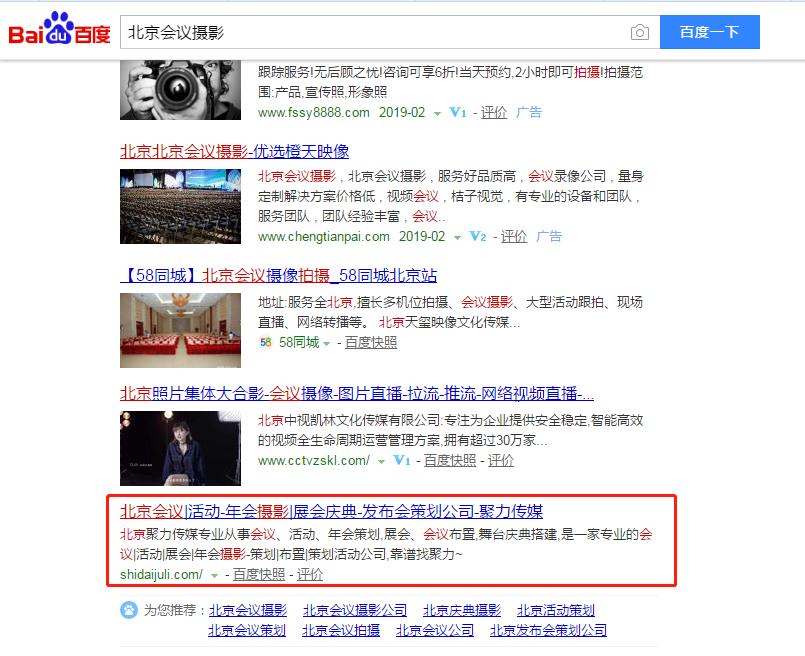Select suggested search 北京会议公司
Screen dimensions: 805x656
pos(435,630)
